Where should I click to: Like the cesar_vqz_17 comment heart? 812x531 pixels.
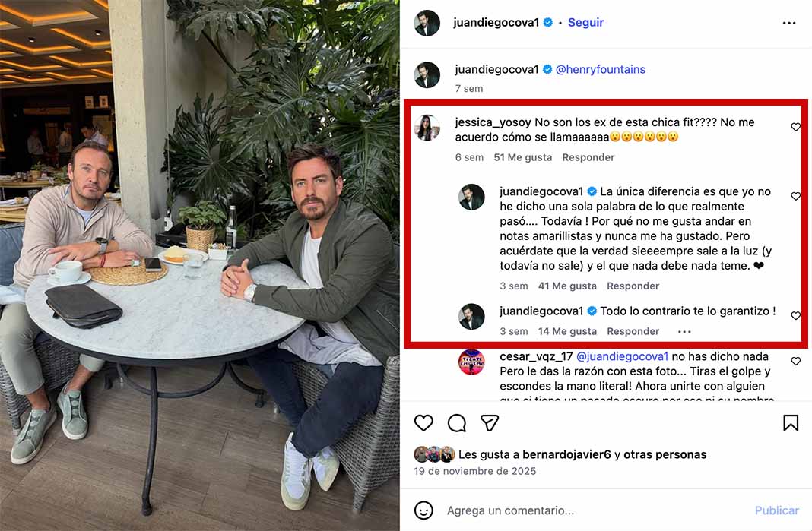(x=796, y=361)
